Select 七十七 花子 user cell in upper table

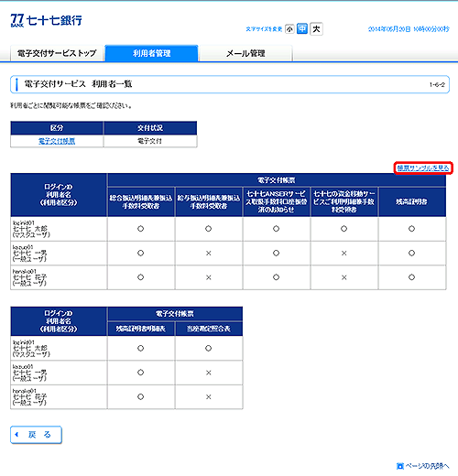point(59,277)
